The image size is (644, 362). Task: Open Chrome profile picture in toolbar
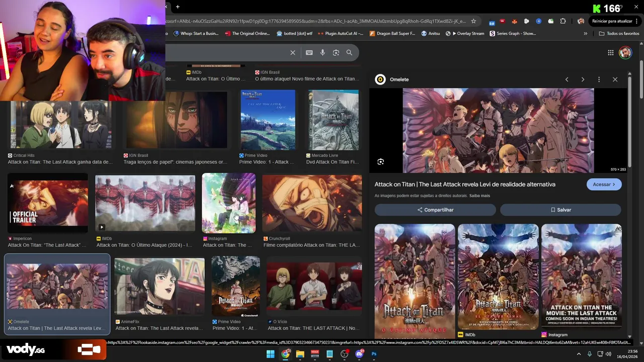[581, 21]
